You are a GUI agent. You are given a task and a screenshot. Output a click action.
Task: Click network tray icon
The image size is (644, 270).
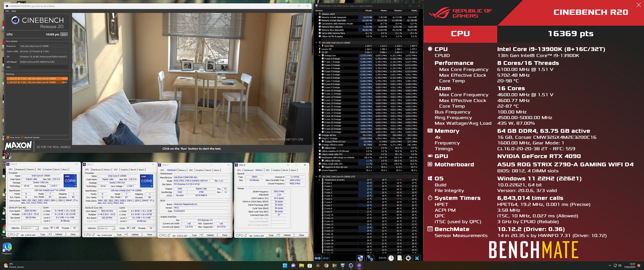pyautogui.click(x=615, y=265)
